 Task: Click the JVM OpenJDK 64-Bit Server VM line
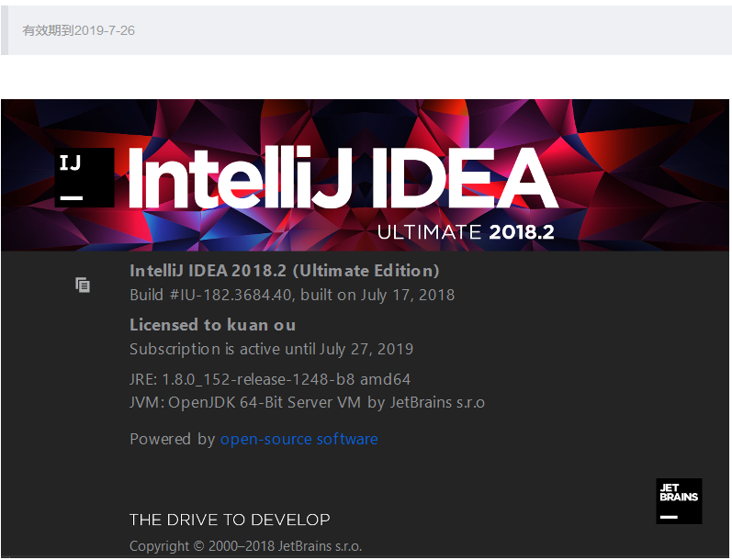click(307, 402)
